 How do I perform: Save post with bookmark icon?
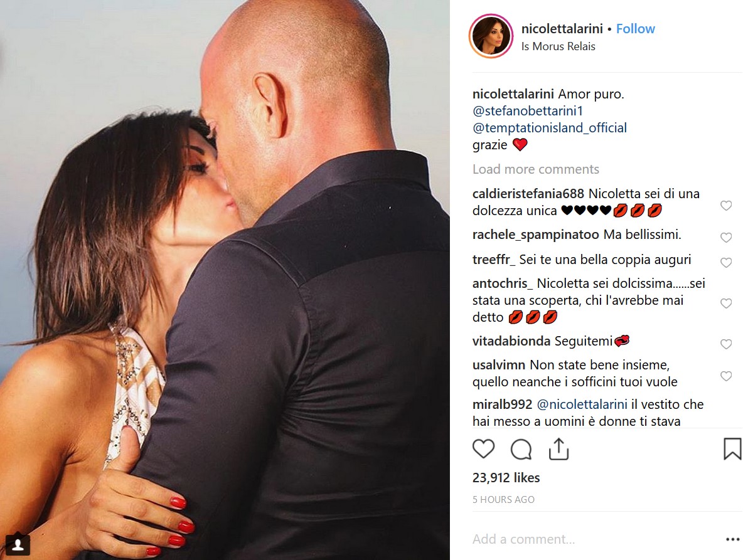click(732, 449)
